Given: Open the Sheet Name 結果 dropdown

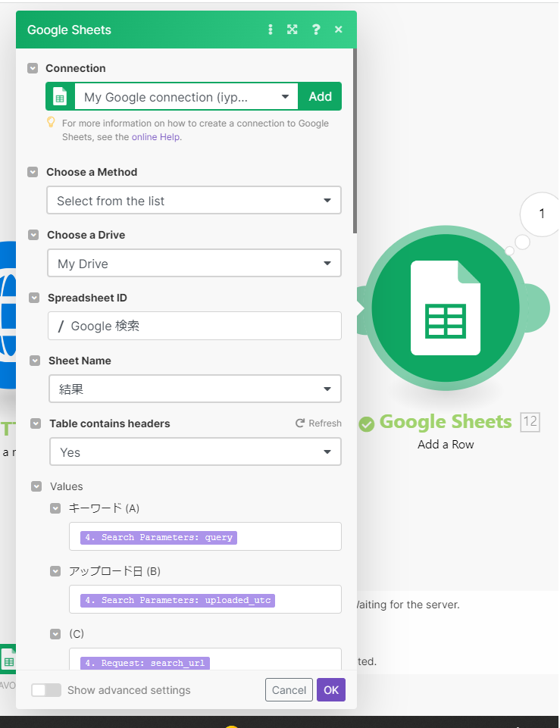Looking at the screenshot, I should click(195, 389).
